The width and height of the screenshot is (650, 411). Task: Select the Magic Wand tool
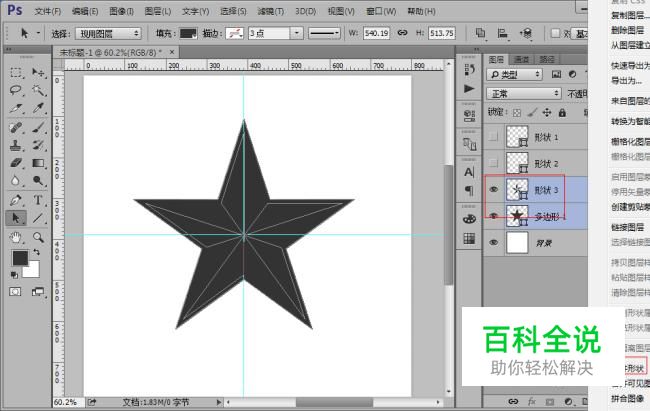tap(38, 90)
